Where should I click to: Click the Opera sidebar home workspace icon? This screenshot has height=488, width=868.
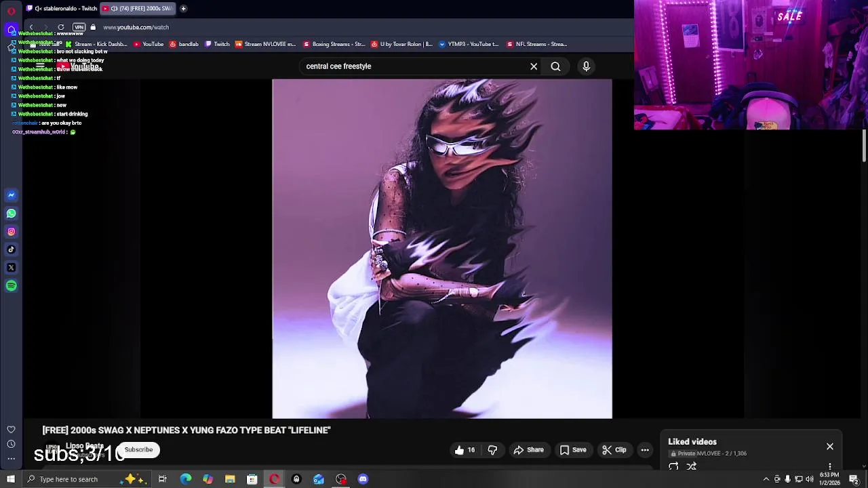point(11,29)
